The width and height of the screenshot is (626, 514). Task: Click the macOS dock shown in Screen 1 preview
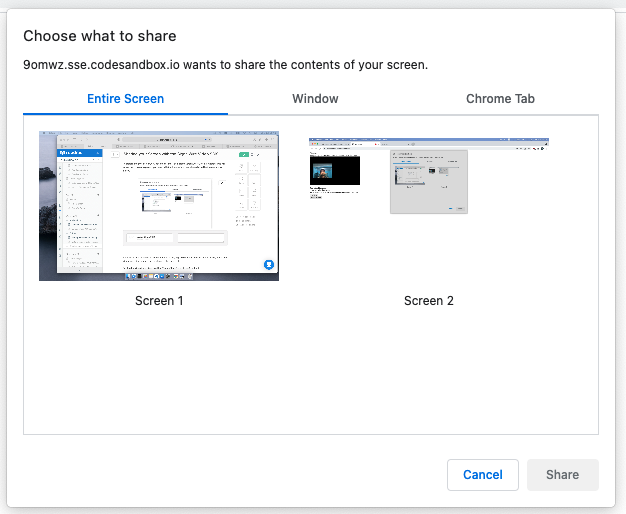click(x=160, y=277)
